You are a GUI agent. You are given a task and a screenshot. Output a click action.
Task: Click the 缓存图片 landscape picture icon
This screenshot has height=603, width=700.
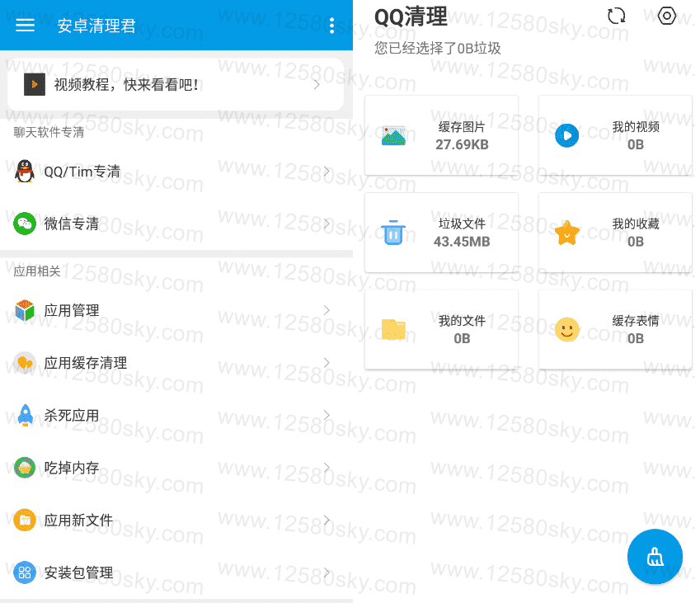pyautogui.click(x=393, y=135)
